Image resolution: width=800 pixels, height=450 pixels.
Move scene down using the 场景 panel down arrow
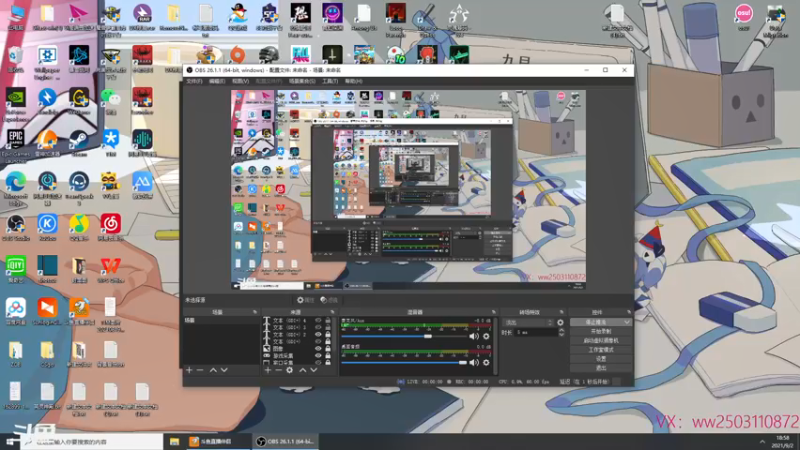[x=224, y=370]
